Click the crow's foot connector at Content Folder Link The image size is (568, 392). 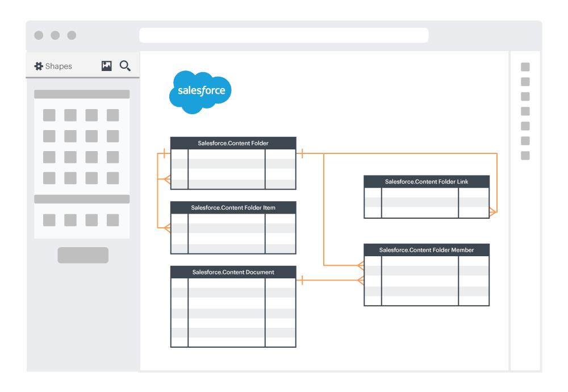492,212
